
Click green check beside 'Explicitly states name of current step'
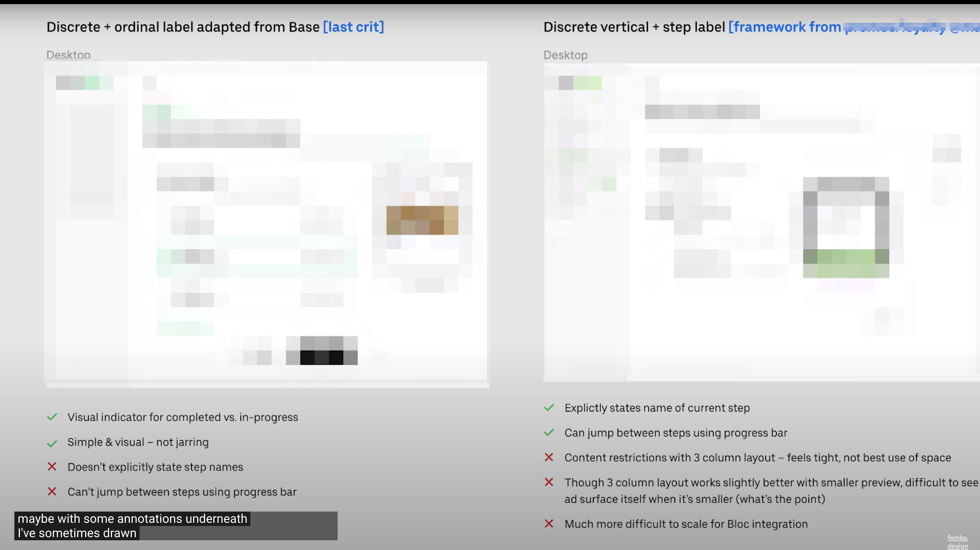[x=548, y=408]
